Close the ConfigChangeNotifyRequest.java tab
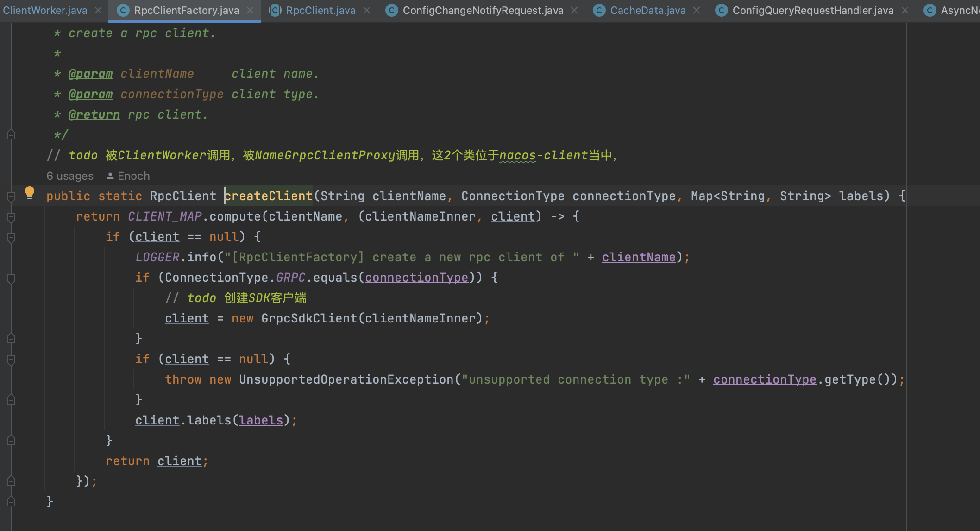The image size is (980, 531). coord(574,10)
